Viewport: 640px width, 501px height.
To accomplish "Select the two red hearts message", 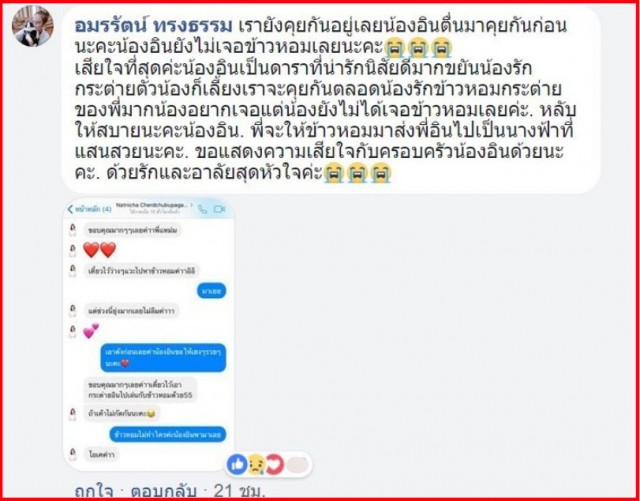I will [100, 250].
